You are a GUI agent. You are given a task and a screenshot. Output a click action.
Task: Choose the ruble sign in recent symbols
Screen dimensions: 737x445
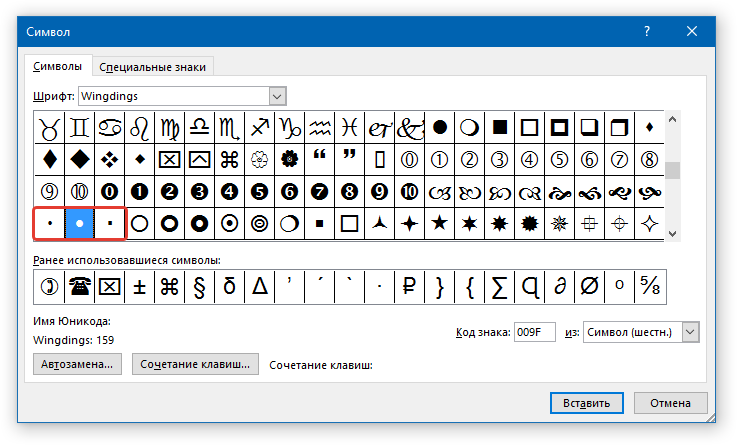[x=409, y=286]
